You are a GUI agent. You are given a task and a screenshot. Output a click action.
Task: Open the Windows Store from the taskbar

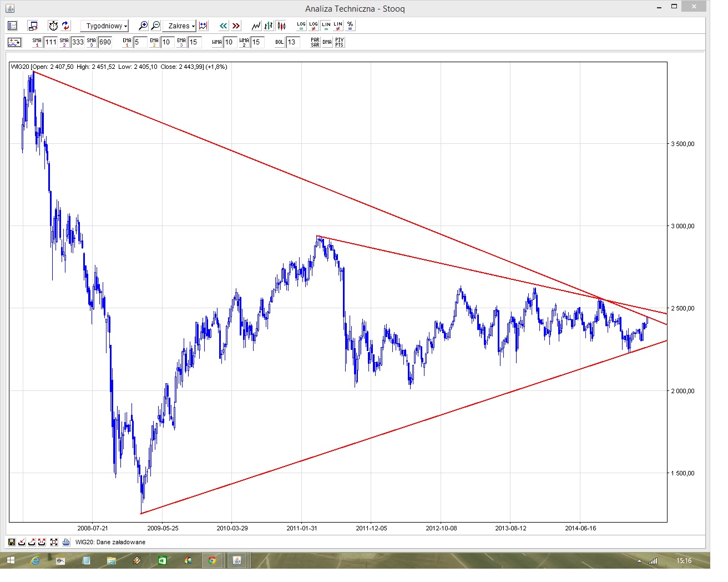[x=162, y=561]
